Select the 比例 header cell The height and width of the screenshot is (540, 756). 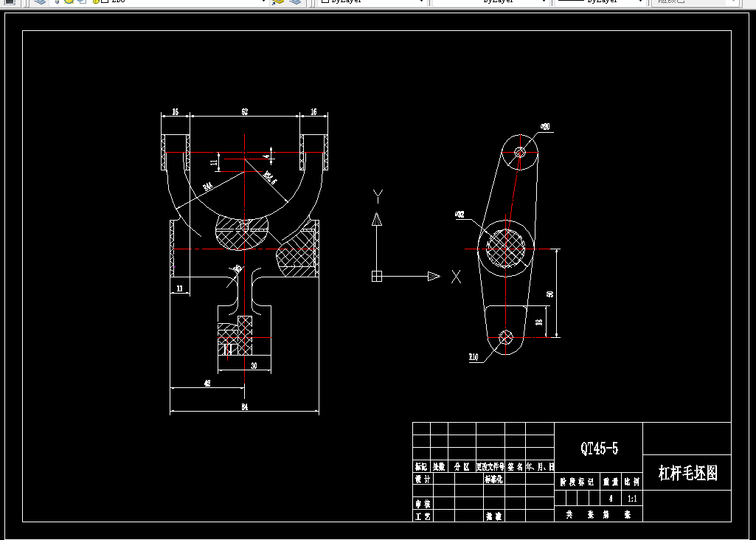(x=632, y=482)
